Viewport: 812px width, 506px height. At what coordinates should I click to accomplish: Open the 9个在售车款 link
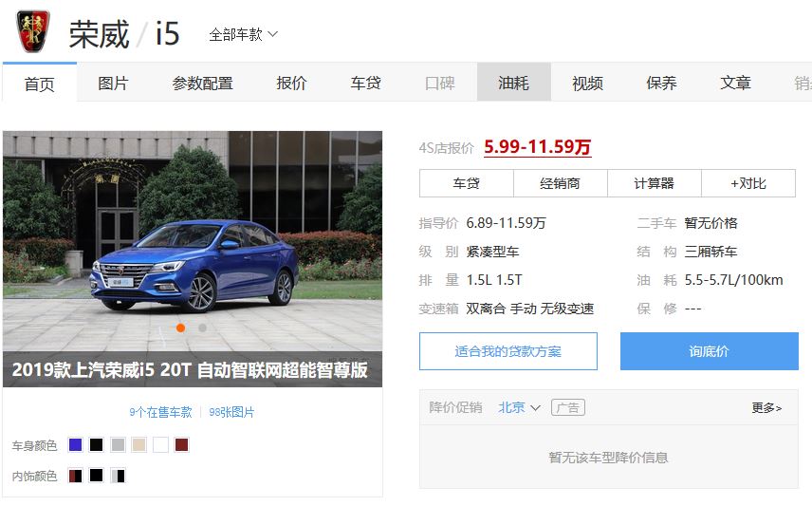tap(160, 412)
